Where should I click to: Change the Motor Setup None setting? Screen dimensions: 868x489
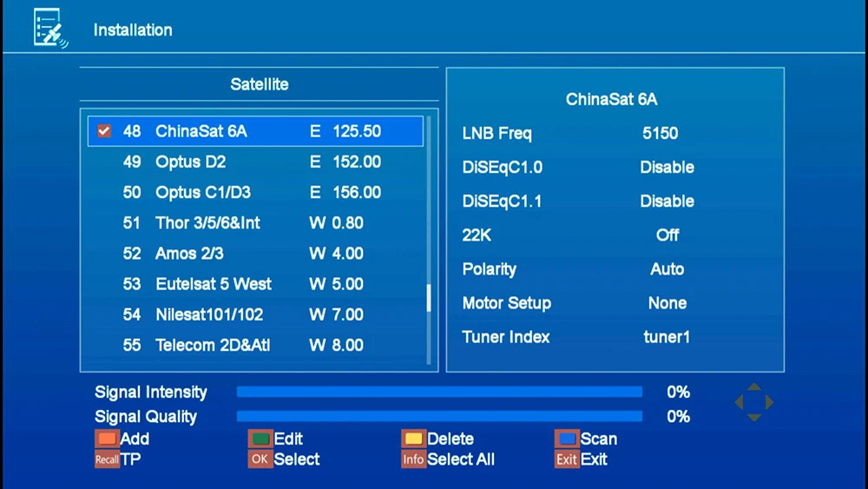[x=667, y=303]
